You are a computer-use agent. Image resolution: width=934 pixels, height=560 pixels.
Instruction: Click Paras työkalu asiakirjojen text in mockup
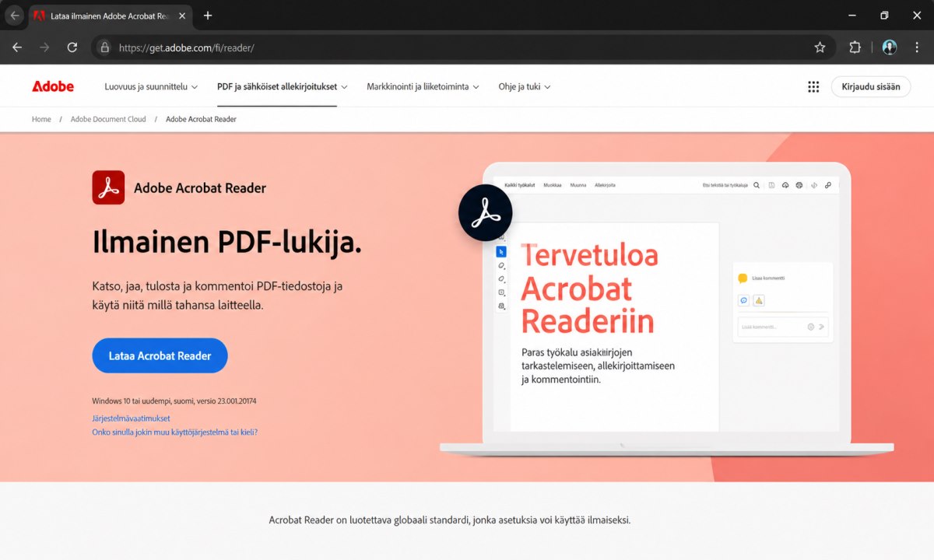pyautogui.click(x=598, y=366)
